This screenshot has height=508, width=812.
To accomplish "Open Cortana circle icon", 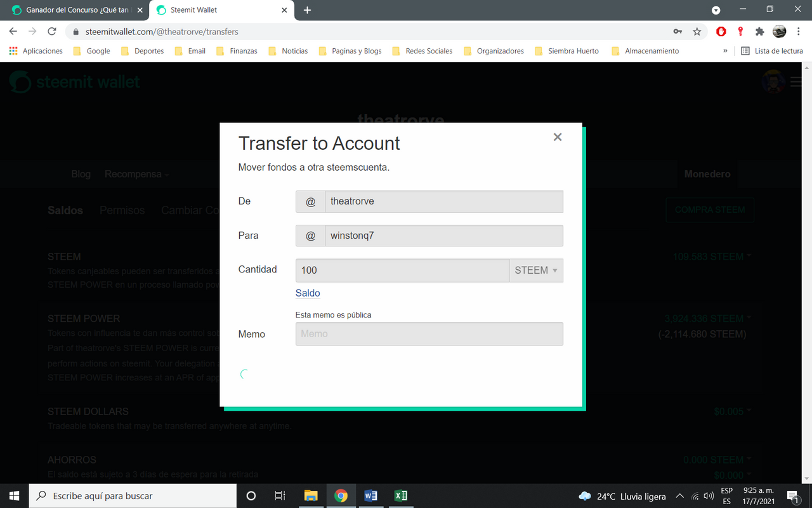I will (251, 496).
